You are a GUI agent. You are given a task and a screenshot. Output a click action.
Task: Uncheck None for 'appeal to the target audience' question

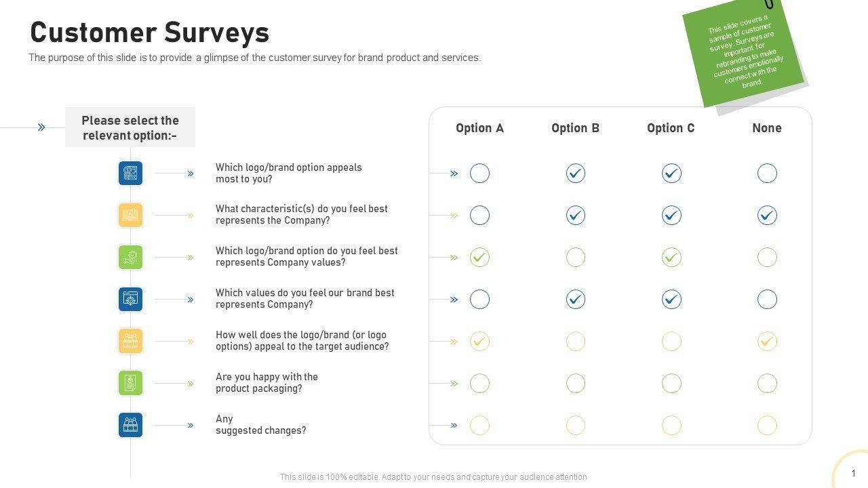[767, 342]
